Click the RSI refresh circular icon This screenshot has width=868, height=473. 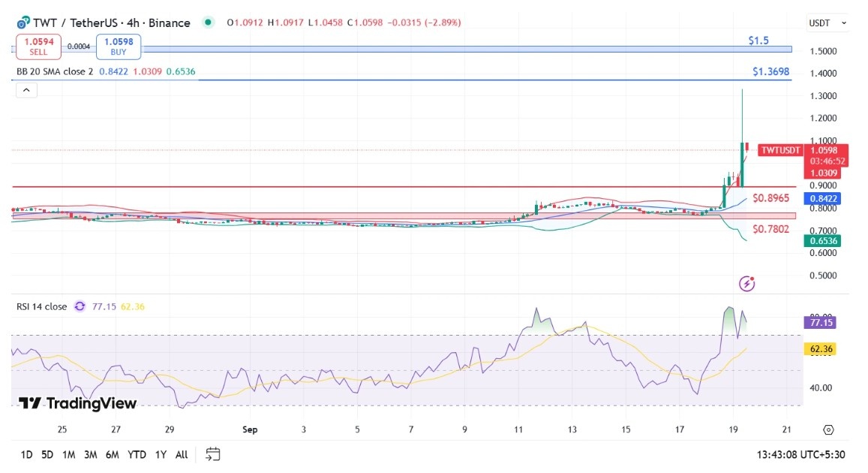pos(80,306)
